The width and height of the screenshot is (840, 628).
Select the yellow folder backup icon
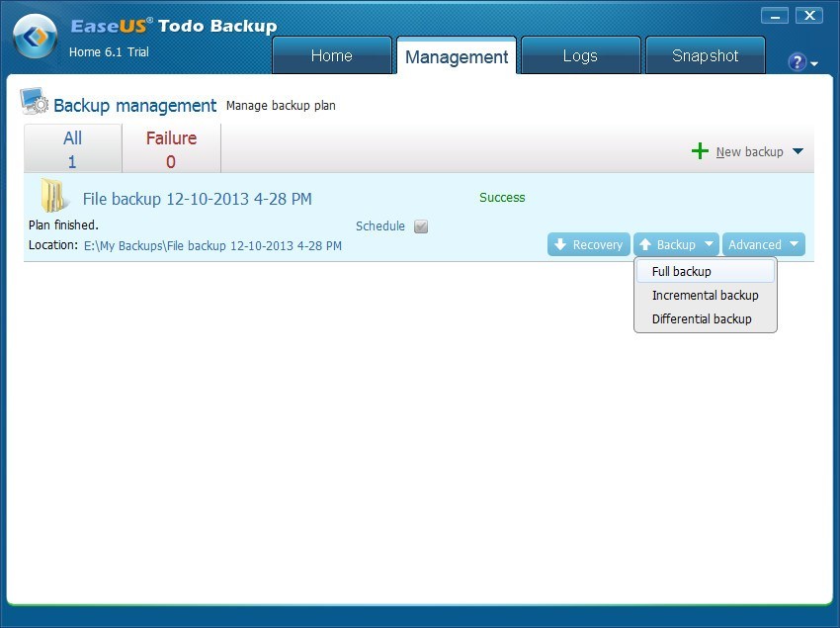pyautogui.click(x=53, y=196)
